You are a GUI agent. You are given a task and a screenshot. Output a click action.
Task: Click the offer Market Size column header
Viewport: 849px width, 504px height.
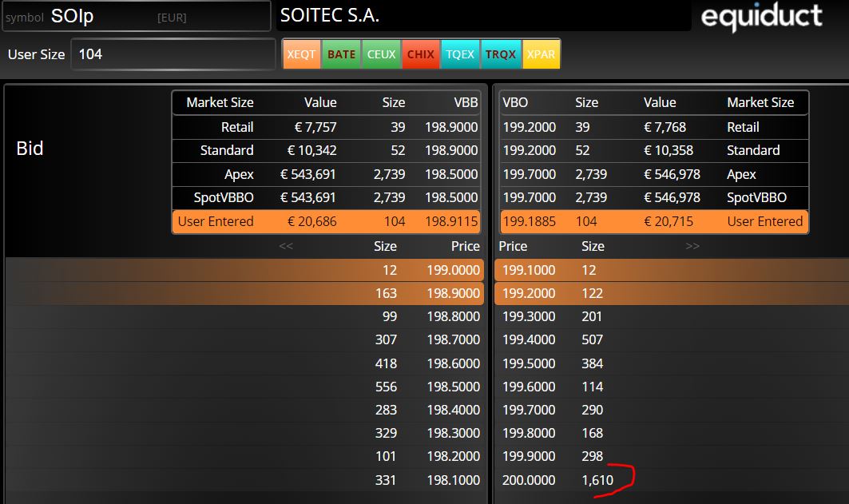760,102
